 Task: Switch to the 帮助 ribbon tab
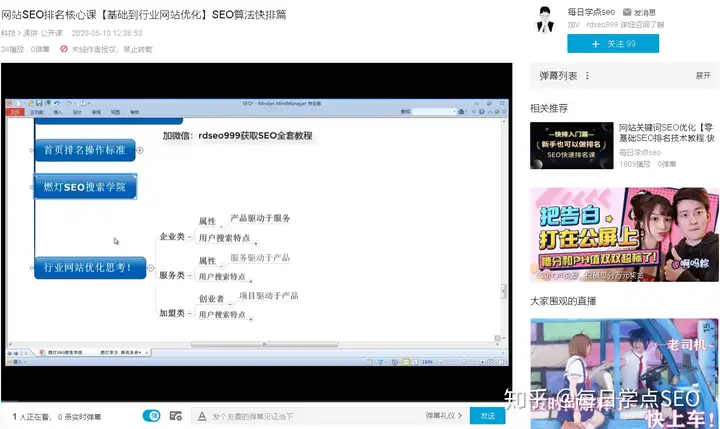[x=134, y=112]
